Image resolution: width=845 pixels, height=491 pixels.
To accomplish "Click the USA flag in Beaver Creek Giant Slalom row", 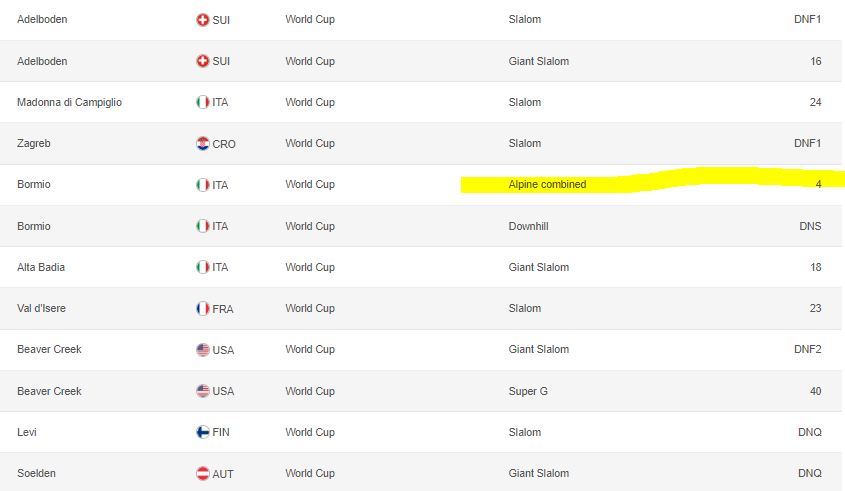I will pyautogui.click(x=203, y=350).
